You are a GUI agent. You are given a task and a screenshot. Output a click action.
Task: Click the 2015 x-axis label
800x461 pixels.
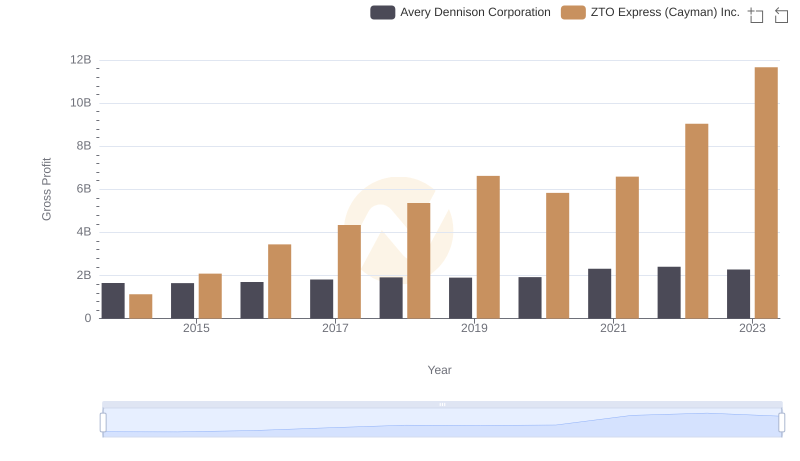(x=196, y=328)
